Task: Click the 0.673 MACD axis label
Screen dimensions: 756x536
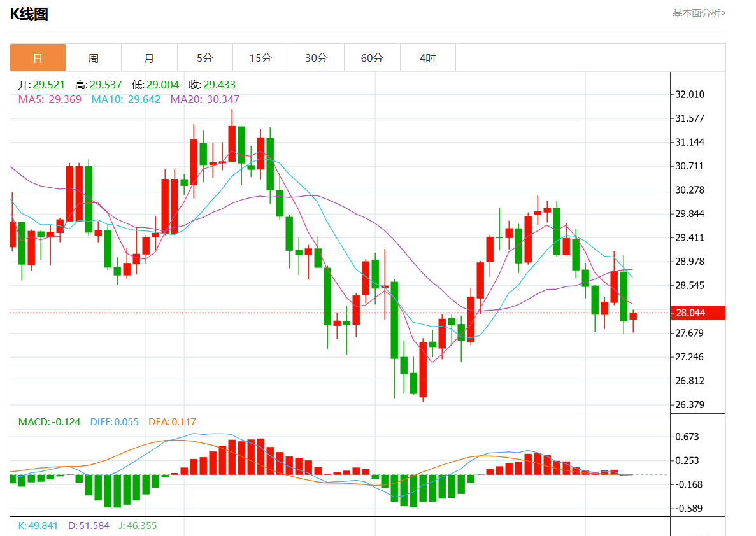Action: tap(687, 437)
